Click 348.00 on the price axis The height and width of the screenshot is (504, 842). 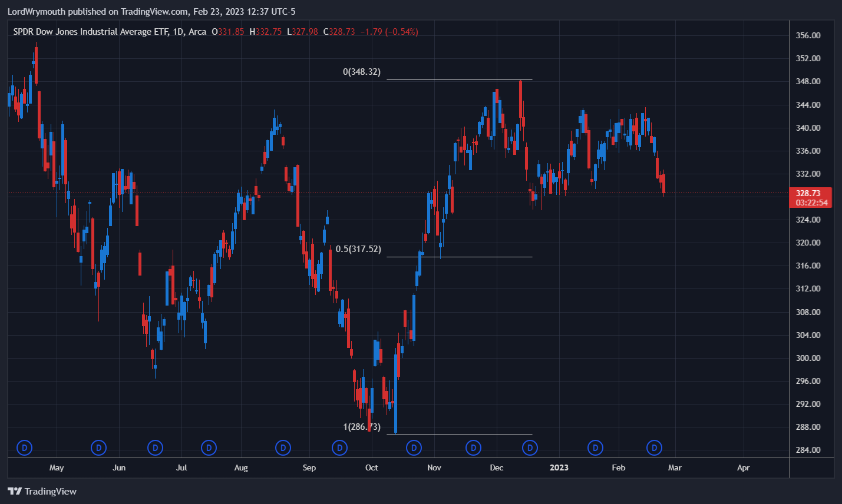pos(808,81)
